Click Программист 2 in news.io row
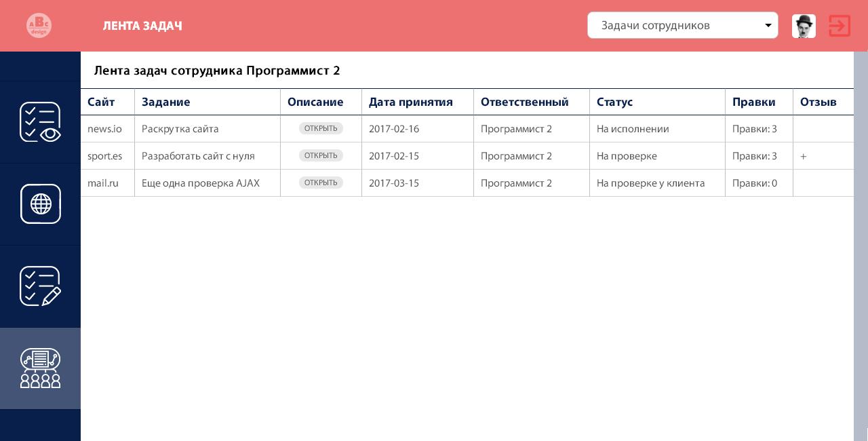This screenshot has height=441, width=868. pos(516,129)
